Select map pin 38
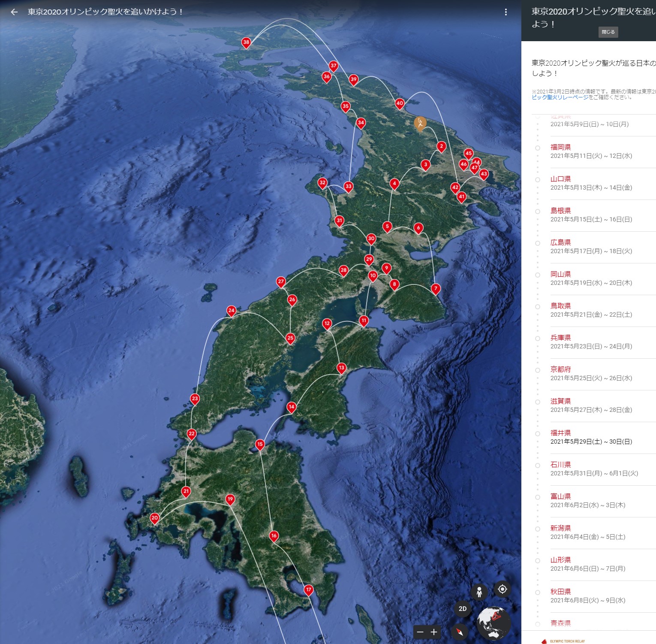Screen dimensions: 656x644 coord(246,43)
